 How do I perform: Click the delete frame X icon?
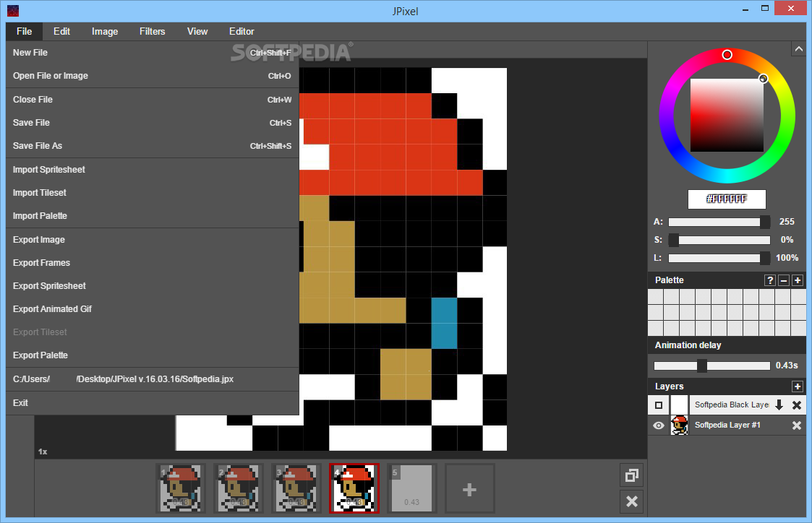coord(632,501)
